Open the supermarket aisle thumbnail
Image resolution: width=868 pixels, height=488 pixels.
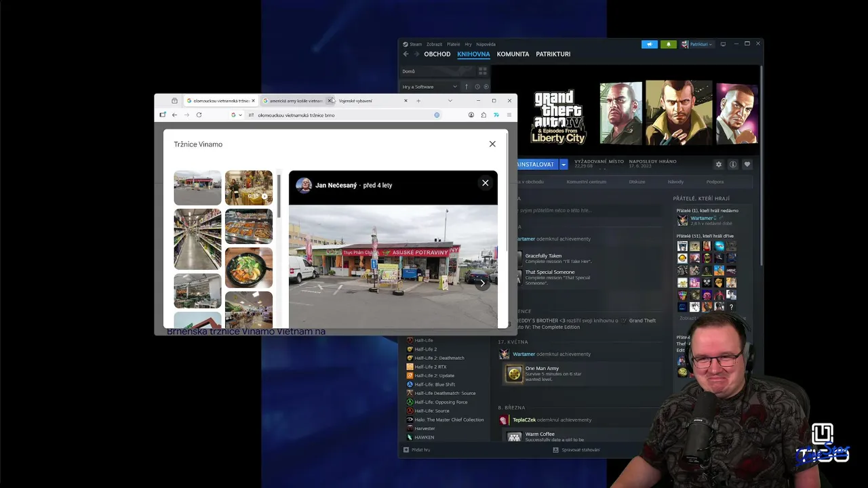click(x=197, y=239)
